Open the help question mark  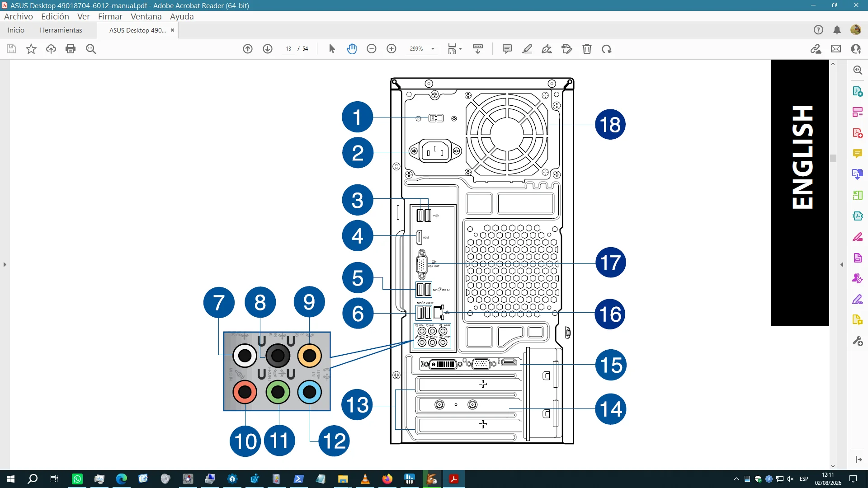[818, 30]
